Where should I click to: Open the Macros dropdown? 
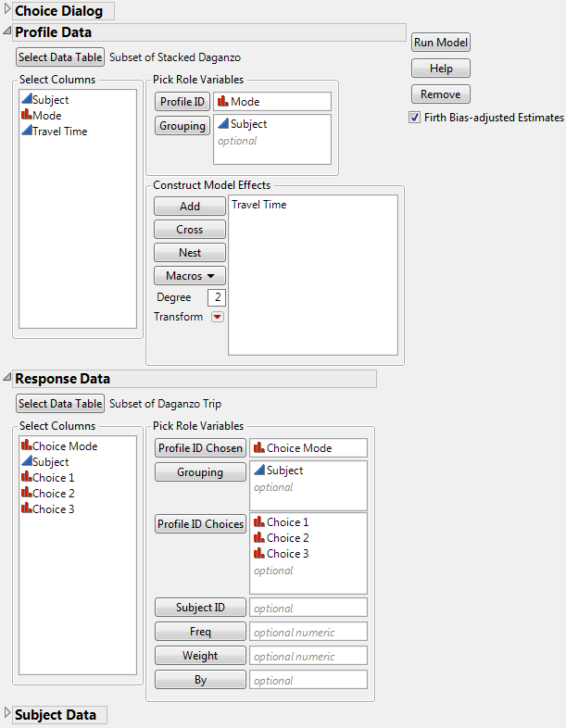pyautogui.click(x=190, y=276)
